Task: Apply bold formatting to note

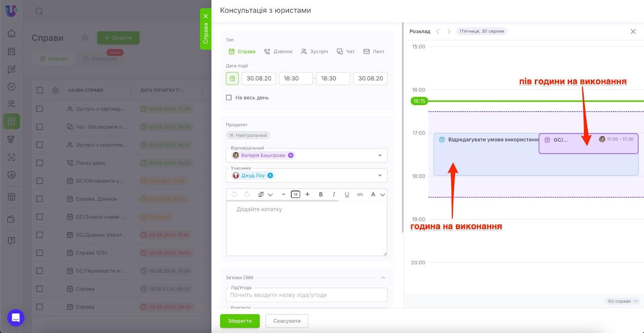Action: tap(321, 194)
